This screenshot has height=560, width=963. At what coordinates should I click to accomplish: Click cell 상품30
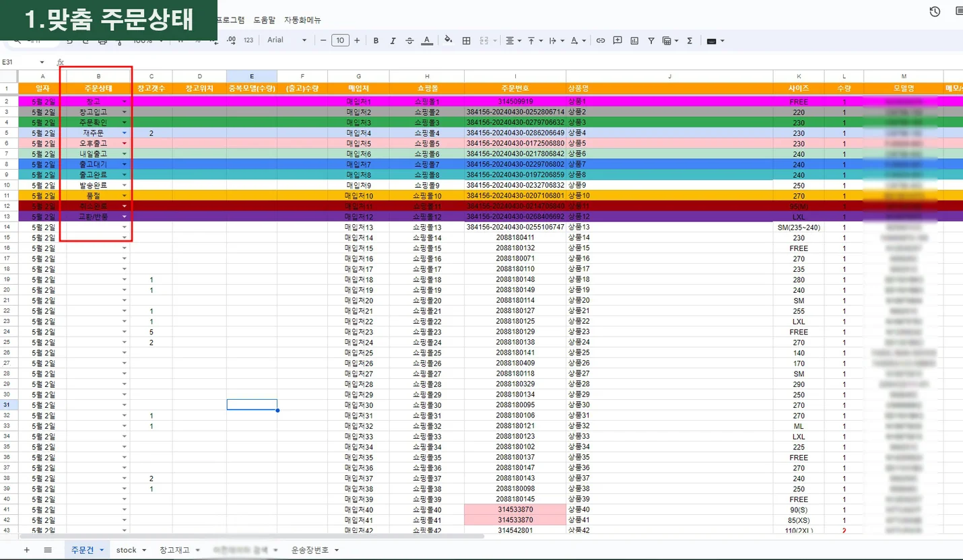click(669, 405)
